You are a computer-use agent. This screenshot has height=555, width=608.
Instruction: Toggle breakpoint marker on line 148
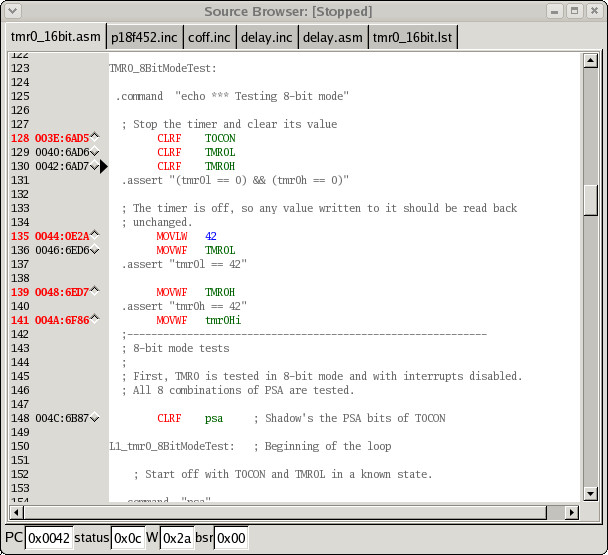click(95, 418)
